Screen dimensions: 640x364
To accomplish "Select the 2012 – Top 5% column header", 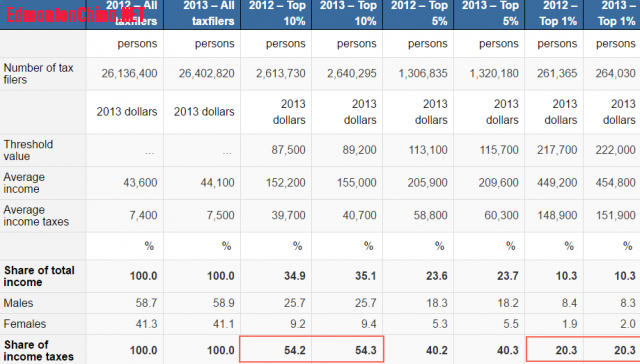I will point(418,14).
